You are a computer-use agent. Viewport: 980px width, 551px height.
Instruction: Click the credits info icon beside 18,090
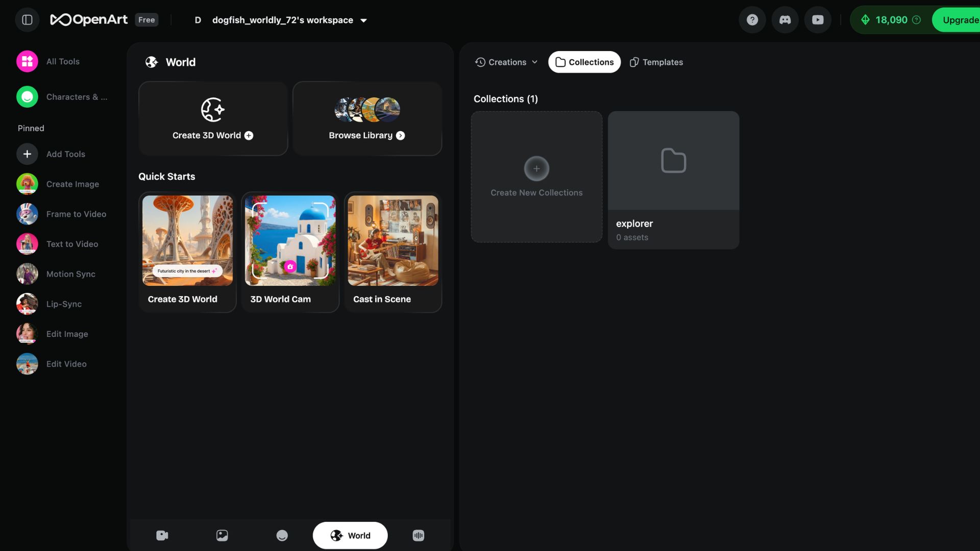point(916,20)
